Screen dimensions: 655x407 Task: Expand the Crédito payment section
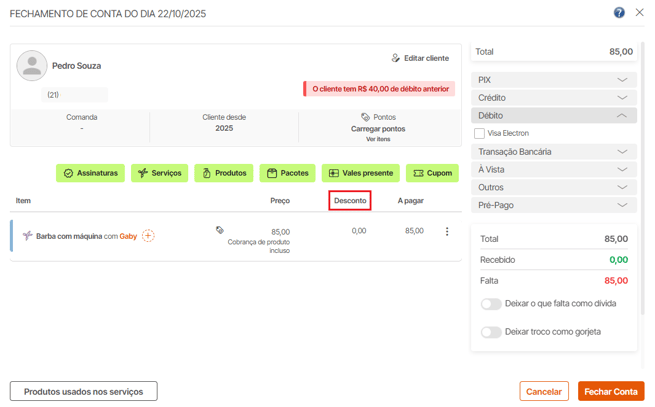[553, 98]
